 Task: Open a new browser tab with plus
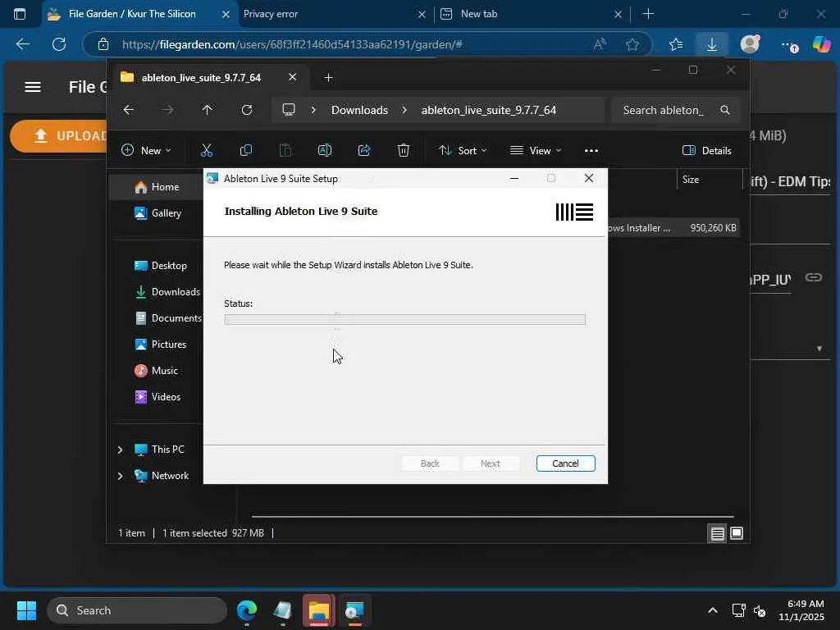coord(648,14)
